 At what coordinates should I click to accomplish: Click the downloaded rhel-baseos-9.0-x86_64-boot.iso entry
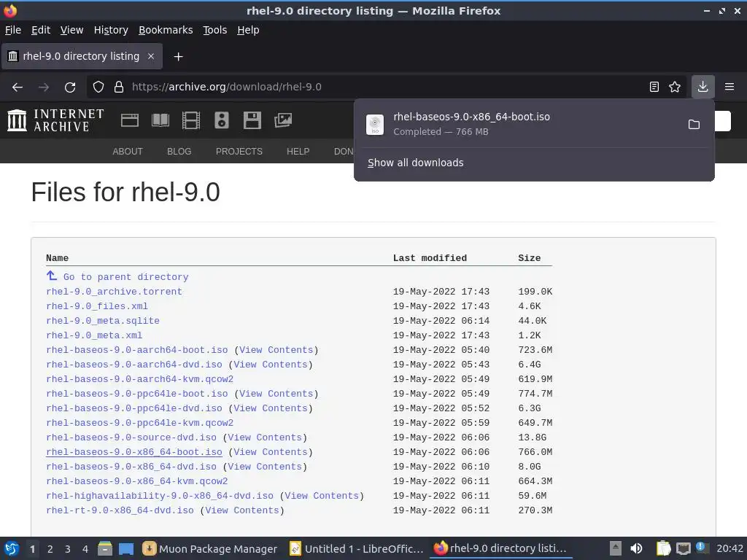pyautogui.click(x=519, y=124)
